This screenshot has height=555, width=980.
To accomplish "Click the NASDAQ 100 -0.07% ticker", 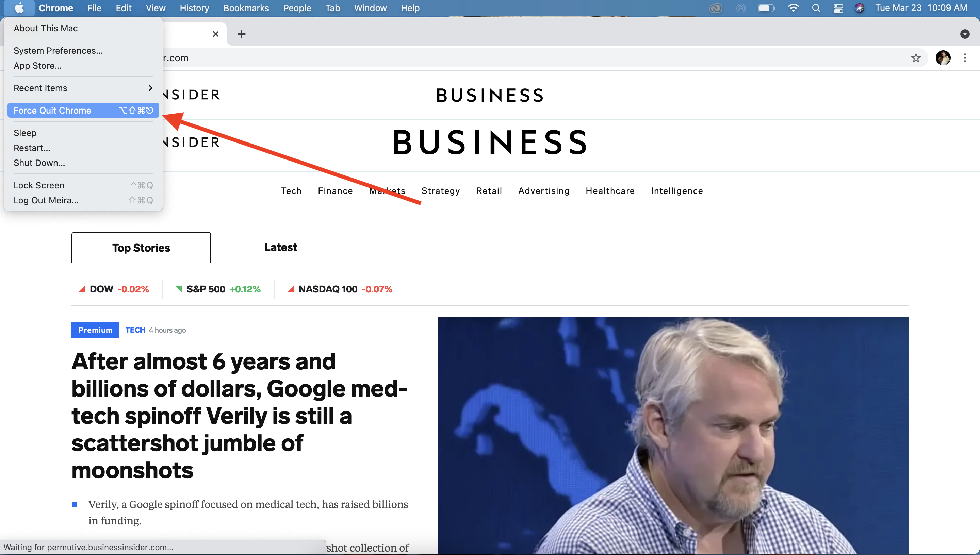I will 340,289.
